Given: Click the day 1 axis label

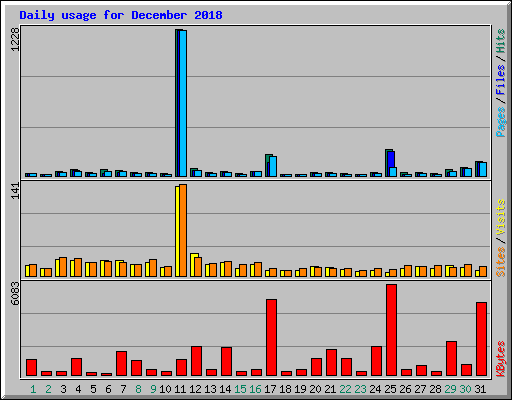Looking at the screenshot, I should (x=33, y=389).
